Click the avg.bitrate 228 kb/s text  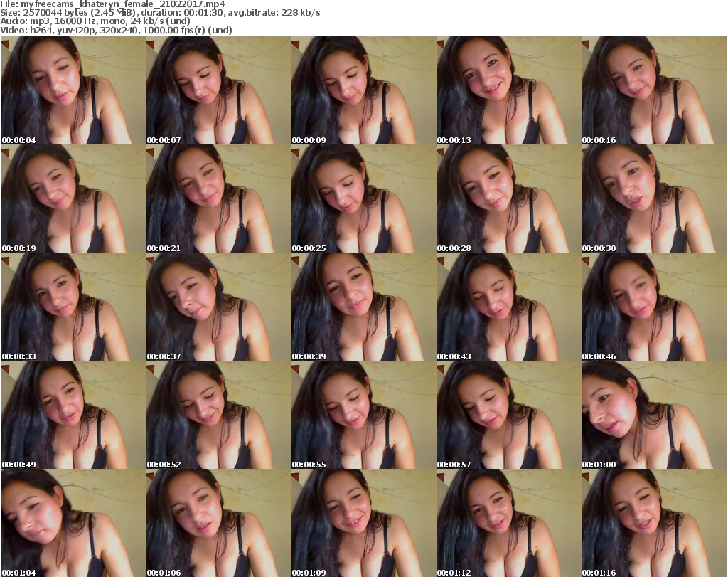tap(274, 13)
